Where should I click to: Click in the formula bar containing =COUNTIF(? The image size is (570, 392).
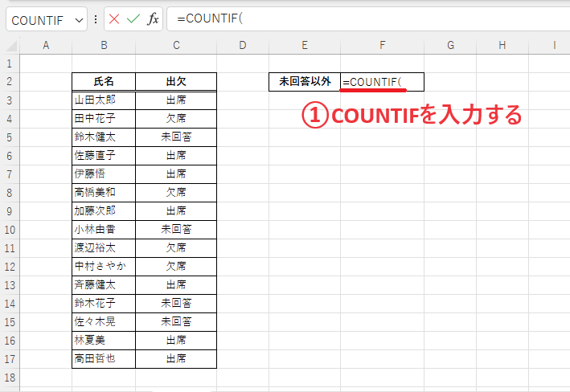coord(368,18)
